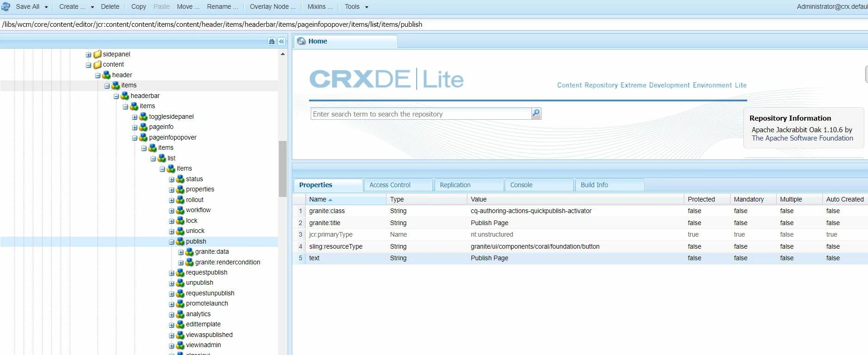Click the rollout node icon
Screen dimensions: 868x355
click(x=181, y=200)
